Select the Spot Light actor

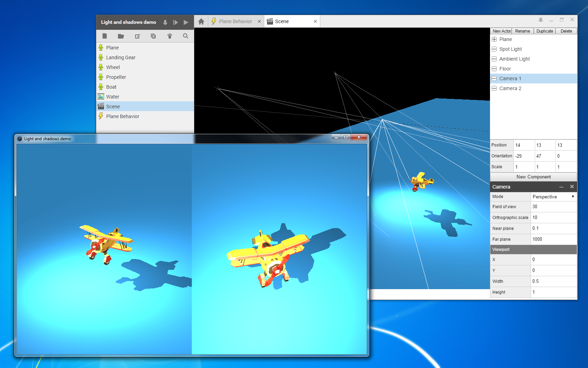click(533, 49)
